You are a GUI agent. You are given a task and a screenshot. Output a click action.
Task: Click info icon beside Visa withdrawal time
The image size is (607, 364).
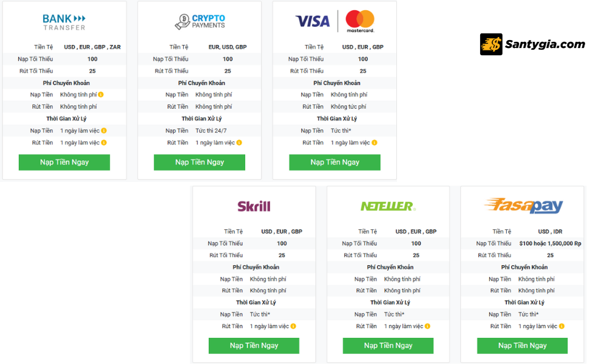coord(375,143)
